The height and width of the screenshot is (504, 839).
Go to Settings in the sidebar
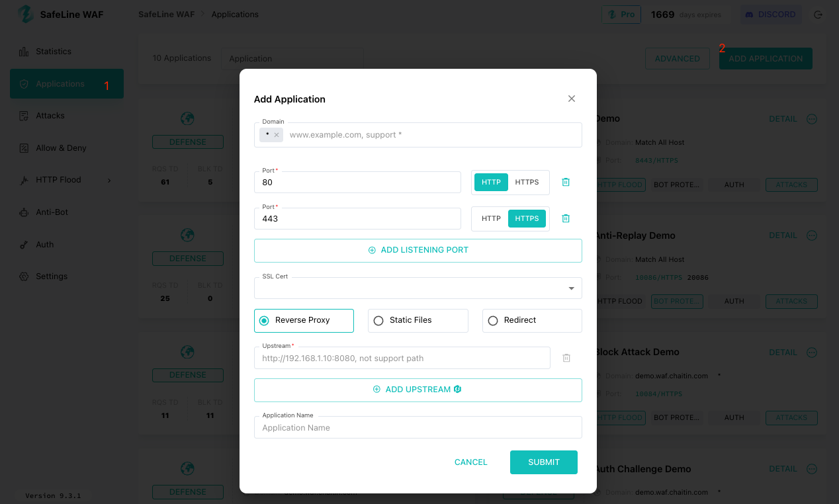point(52,276)
